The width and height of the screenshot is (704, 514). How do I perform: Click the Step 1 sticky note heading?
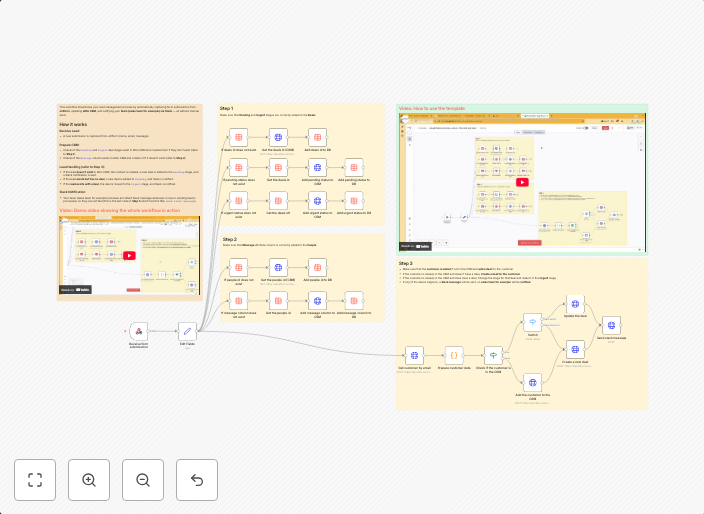(x=227, y=108)
